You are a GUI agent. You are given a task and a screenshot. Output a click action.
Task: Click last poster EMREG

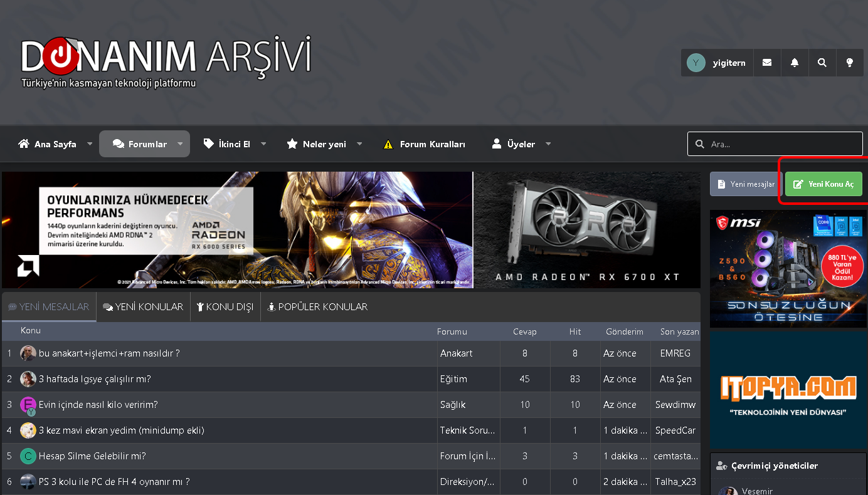pos(675,353)
